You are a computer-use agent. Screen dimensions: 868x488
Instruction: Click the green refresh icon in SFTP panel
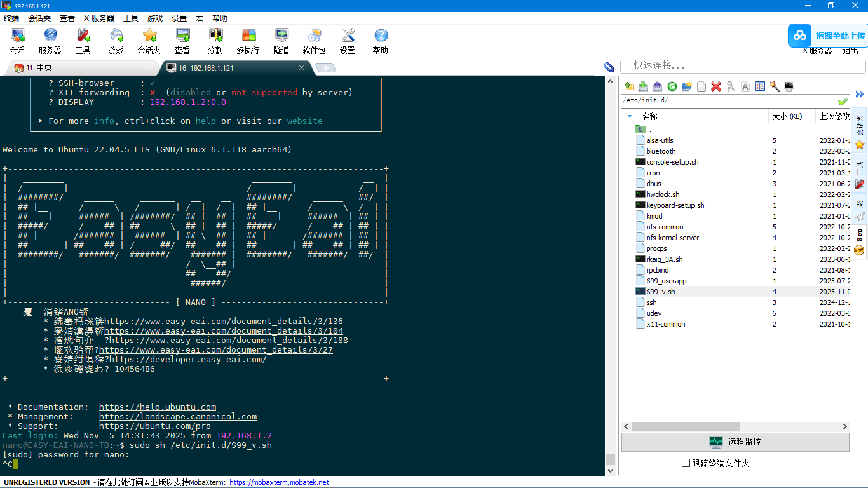(x=672, y=86)
